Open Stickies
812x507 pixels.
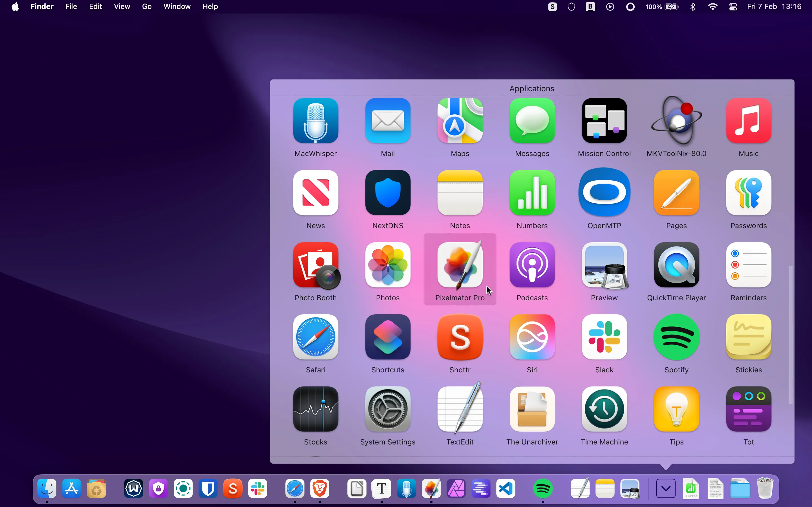click(748, 337)
